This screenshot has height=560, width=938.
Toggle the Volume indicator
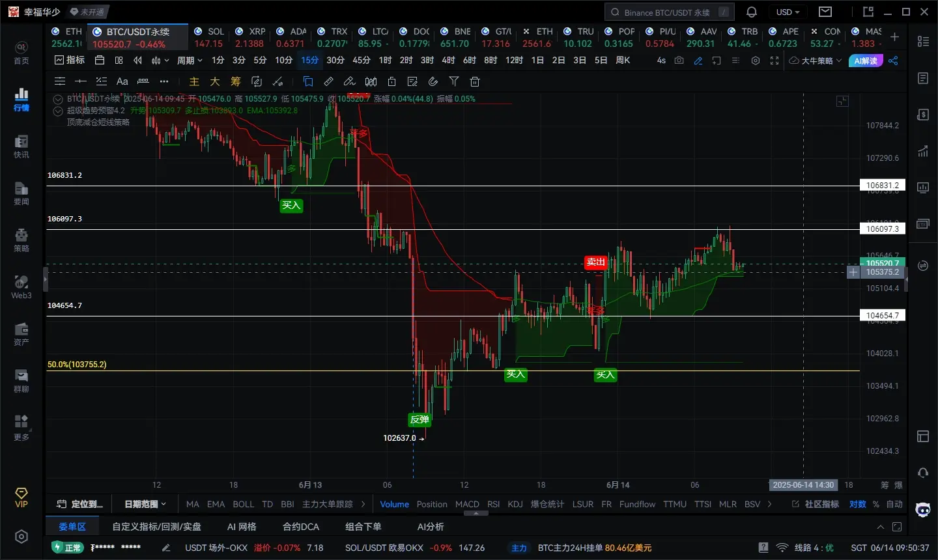(395, 504)
